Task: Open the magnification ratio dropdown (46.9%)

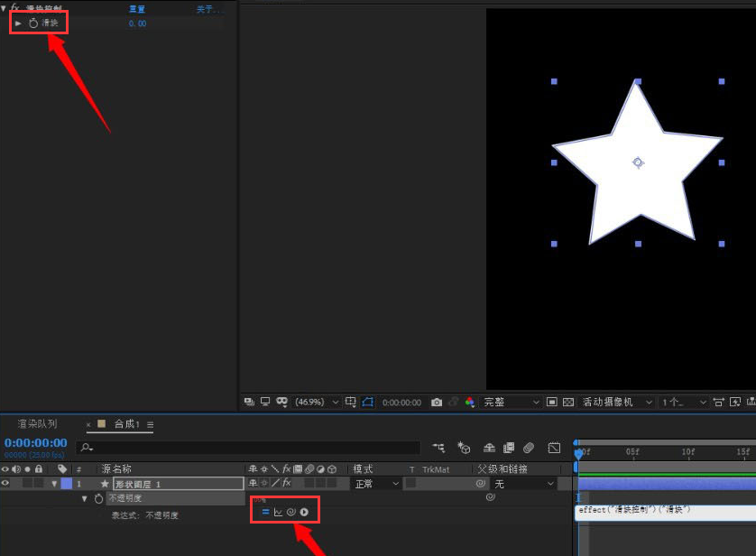Action: pos(317,402)
